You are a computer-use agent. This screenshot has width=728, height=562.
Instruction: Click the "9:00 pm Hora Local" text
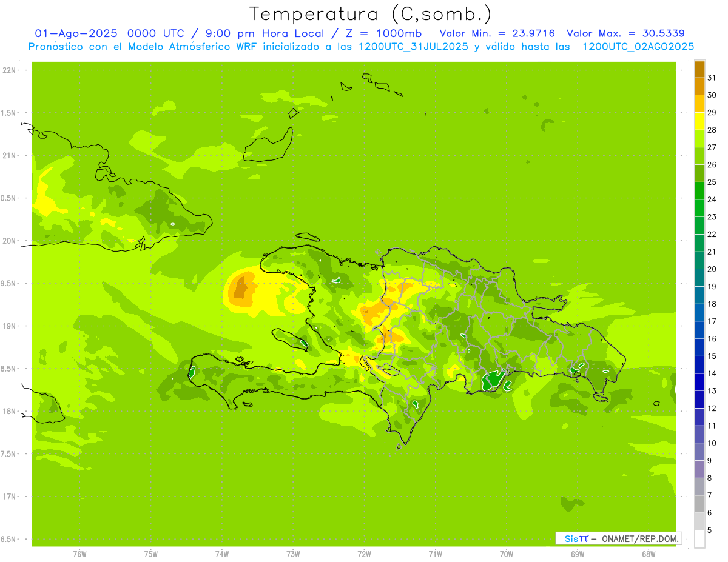(265, 33)
